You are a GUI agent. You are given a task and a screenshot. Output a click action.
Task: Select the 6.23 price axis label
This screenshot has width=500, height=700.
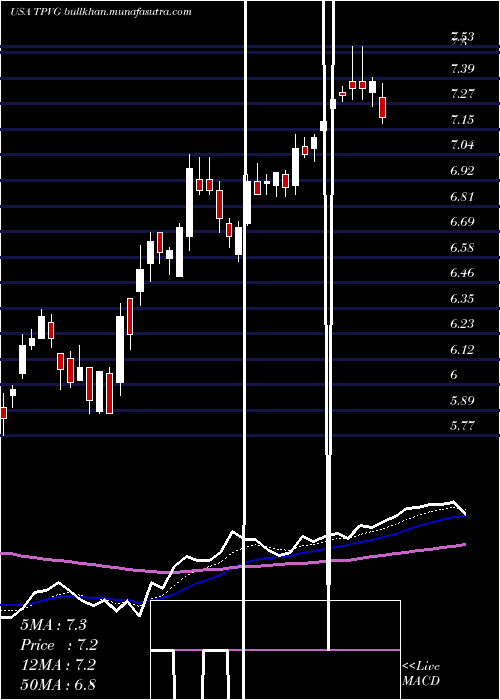coord(462,324)
